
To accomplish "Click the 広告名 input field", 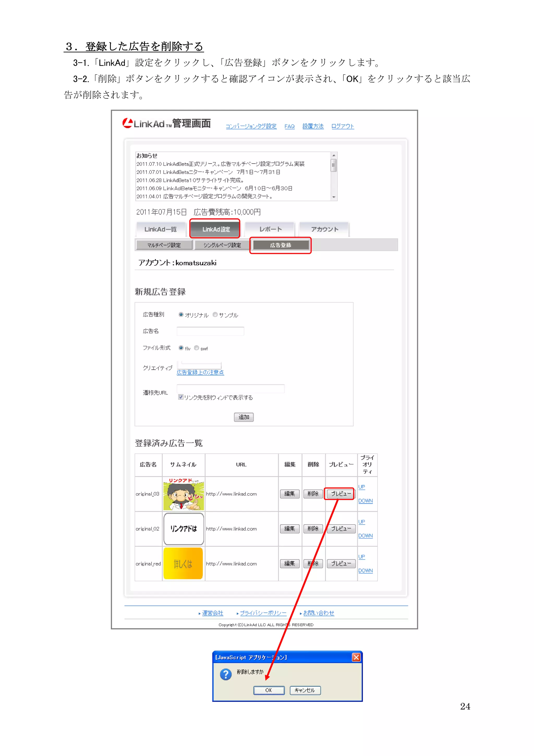I will click(x=211, y=331).
